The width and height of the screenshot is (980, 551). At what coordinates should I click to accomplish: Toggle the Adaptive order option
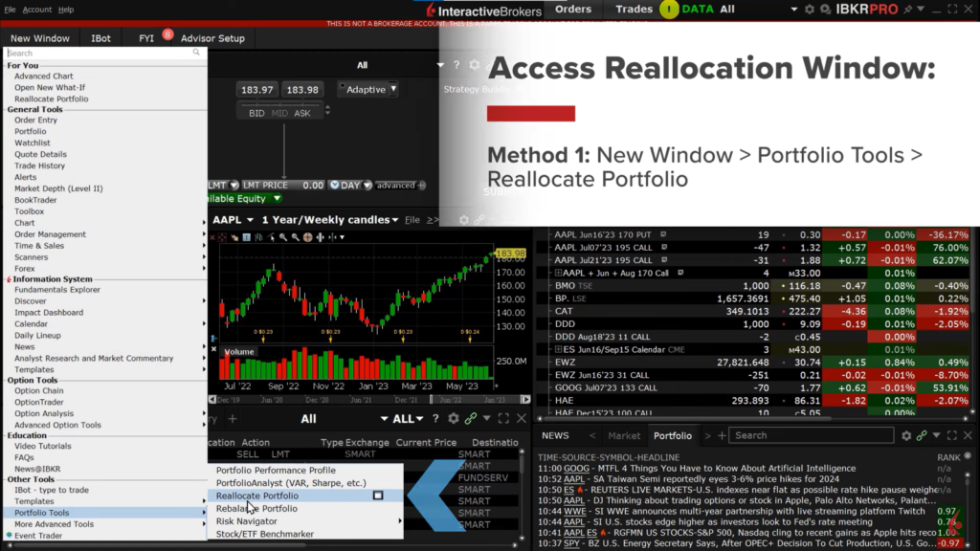click(x=367, y=89)
